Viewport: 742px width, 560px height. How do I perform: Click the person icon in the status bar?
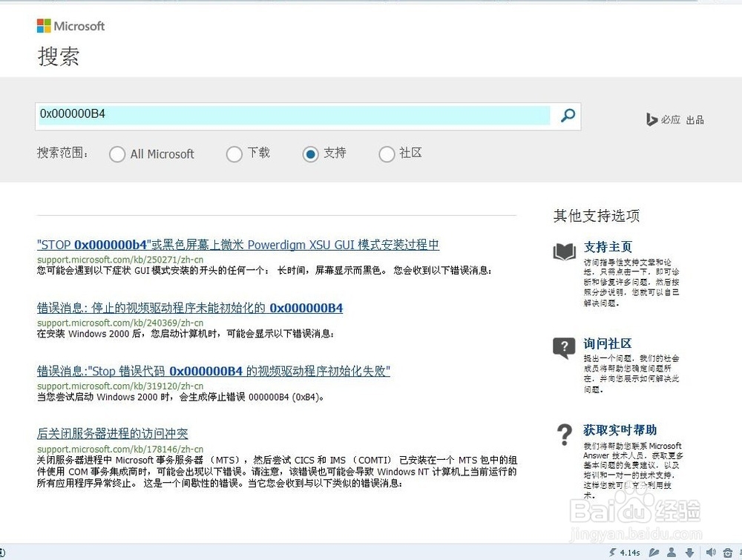coord(672,553)
